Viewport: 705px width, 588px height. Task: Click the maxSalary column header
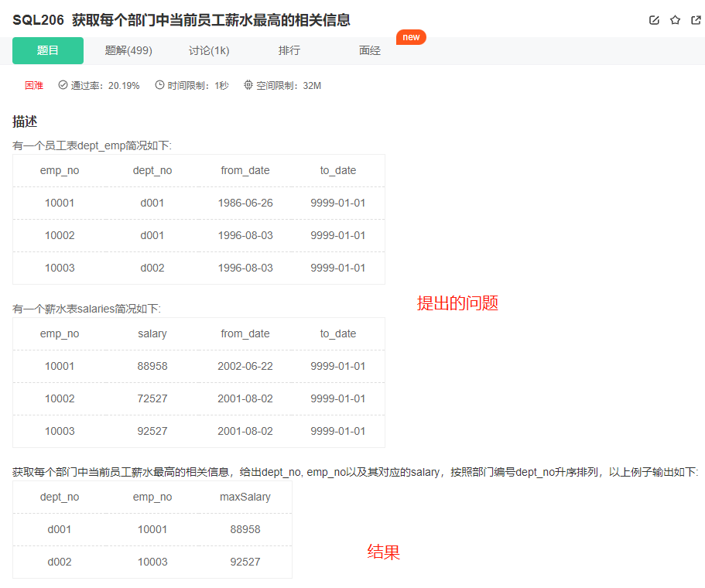point(245,497)
